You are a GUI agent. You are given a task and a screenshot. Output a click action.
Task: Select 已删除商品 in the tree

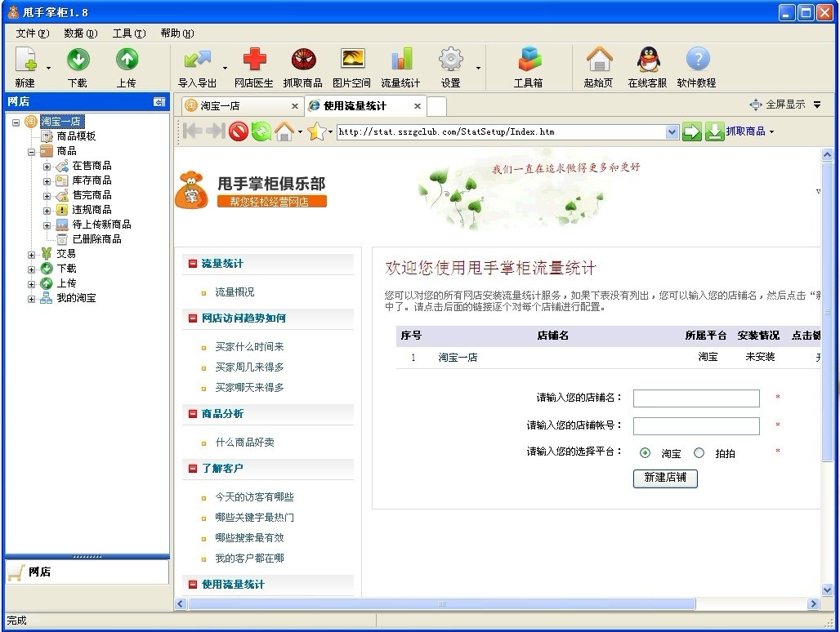97,239
